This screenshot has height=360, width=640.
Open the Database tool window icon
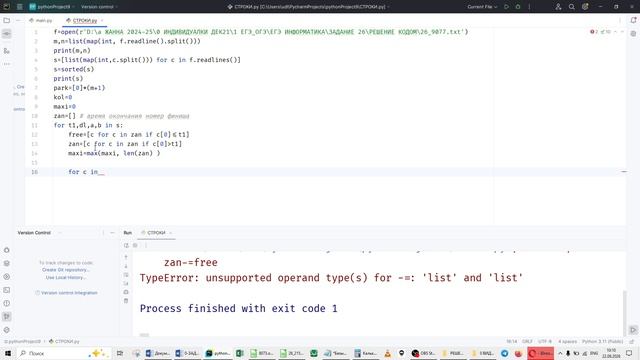pos(633,34)
